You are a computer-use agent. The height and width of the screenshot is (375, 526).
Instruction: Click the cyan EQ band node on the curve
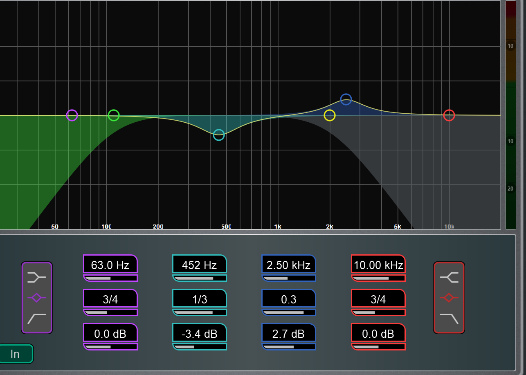click(219, 135)
